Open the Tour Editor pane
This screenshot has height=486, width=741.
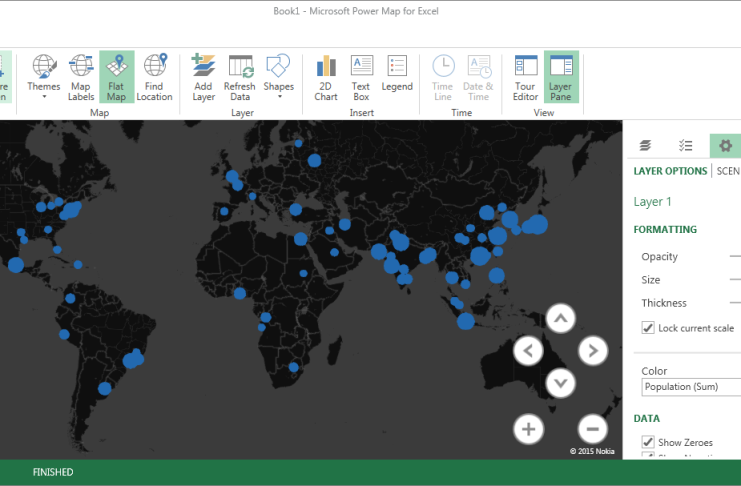pyautogui.click(x=526, y=77)
